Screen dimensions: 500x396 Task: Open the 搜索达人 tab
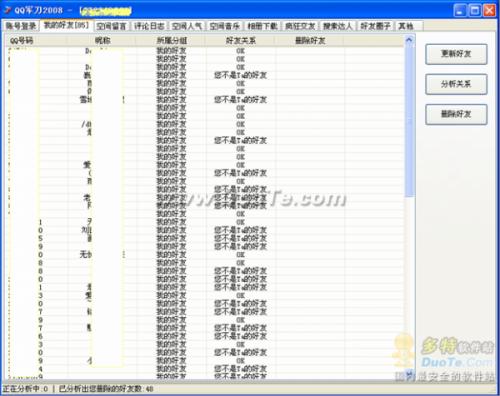[x=338, y=26]
